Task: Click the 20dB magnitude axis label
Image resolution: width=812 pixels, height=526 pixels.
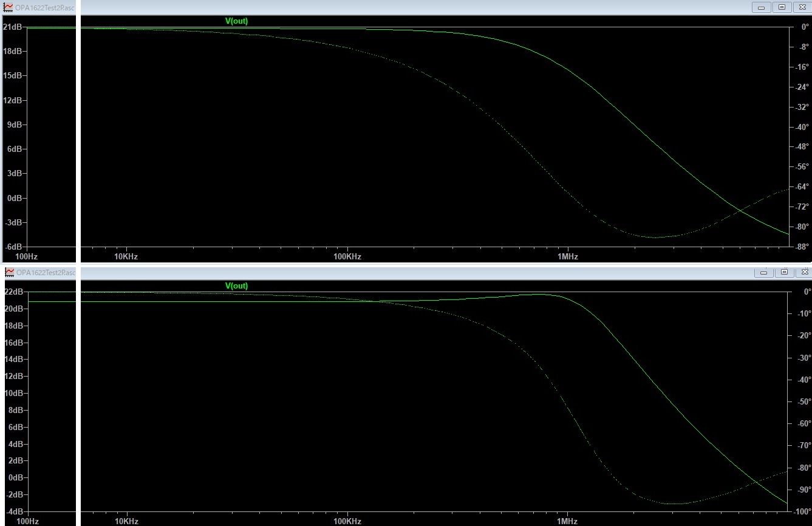Action: tap(13, 309)
